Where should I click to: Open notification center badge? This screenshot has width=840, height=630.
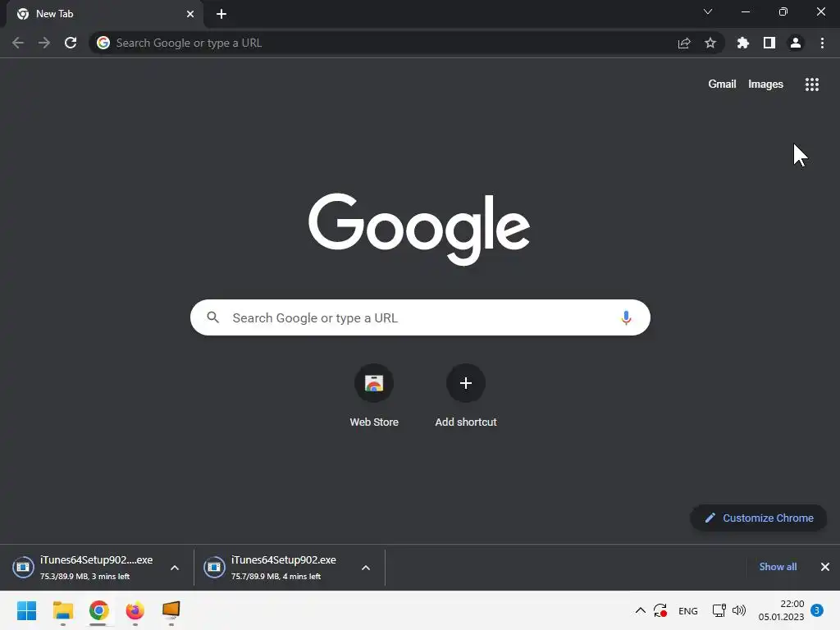(817, 610)
